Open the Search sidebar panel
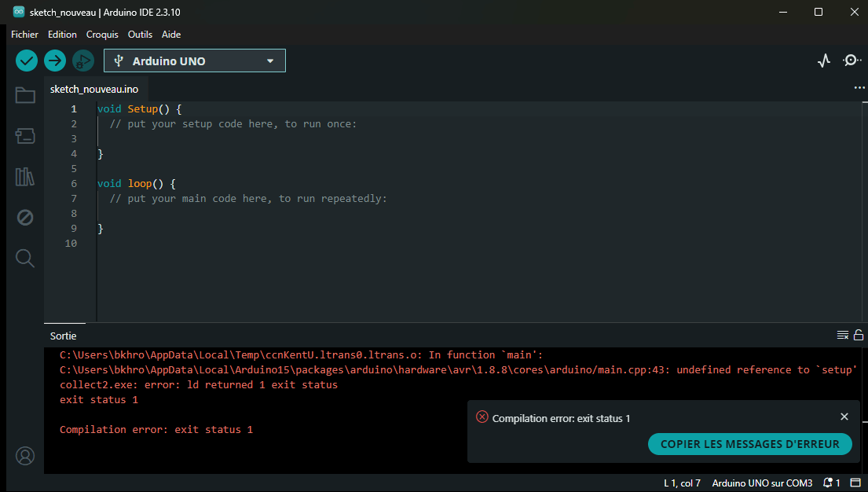The image size is (868, 492). 25,259
